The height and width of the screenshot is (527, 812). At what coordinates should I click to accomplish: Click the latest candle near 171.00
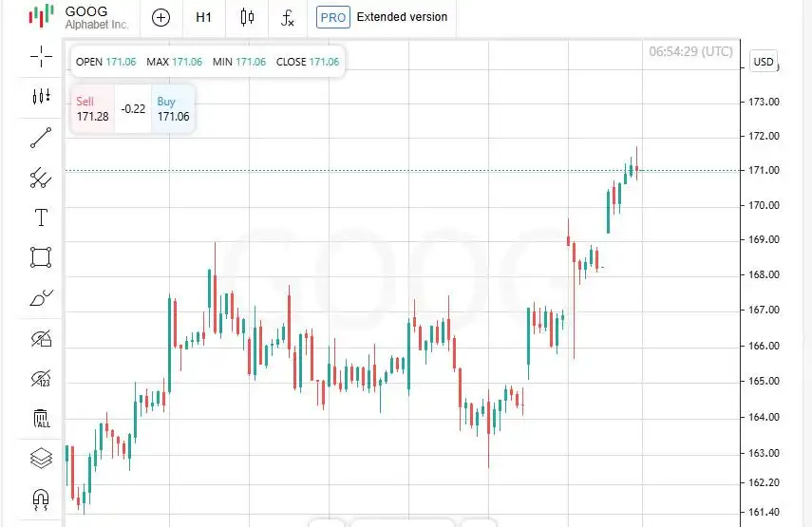tap(636, 169)
